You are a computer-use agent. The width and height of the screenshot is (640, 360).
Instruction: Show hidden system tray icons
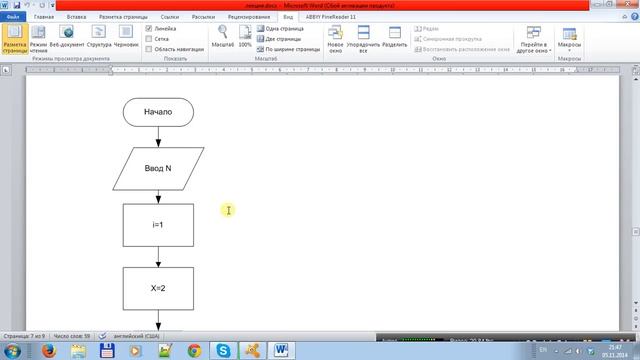pos(556,351)
